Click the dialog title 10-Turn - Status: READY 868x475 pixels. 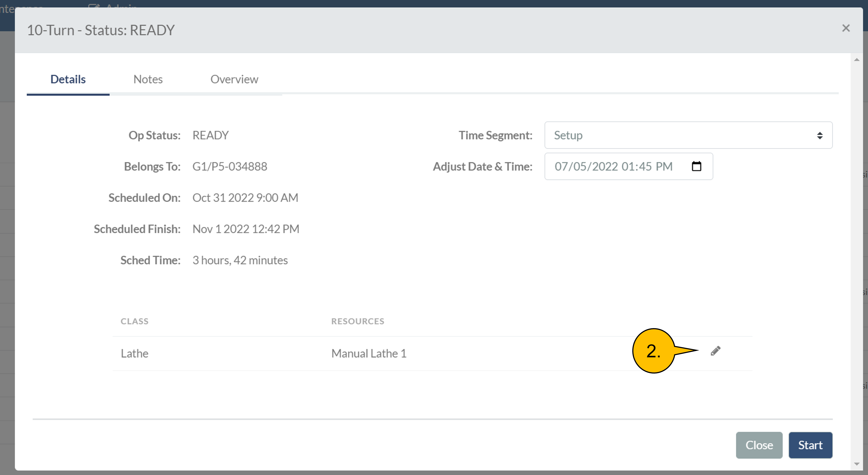[101, 30]
